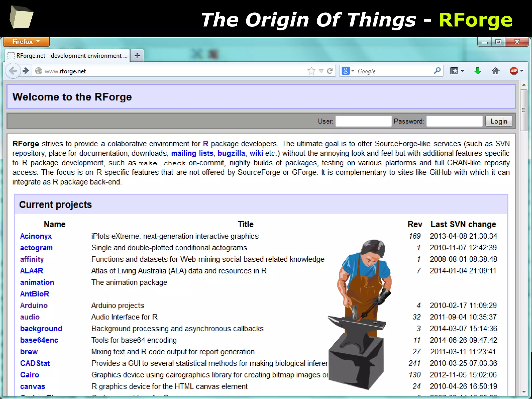
Task: Open the mailing lists link
Action: [x=192, y=153]
